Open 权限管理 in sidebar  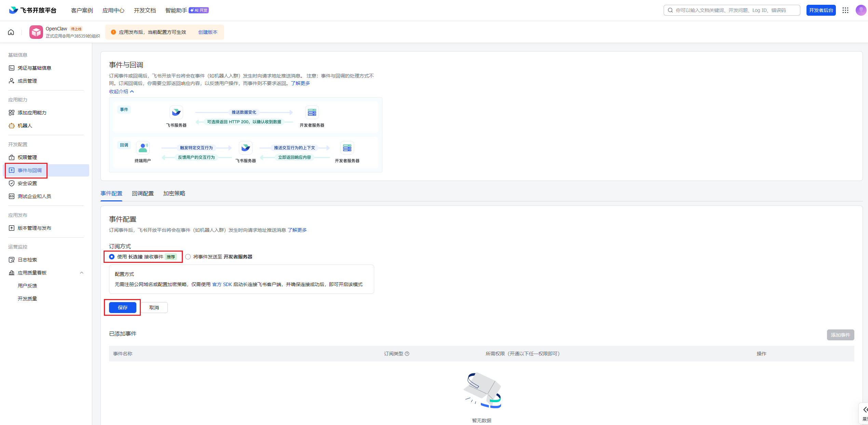(x=27, y=157)
